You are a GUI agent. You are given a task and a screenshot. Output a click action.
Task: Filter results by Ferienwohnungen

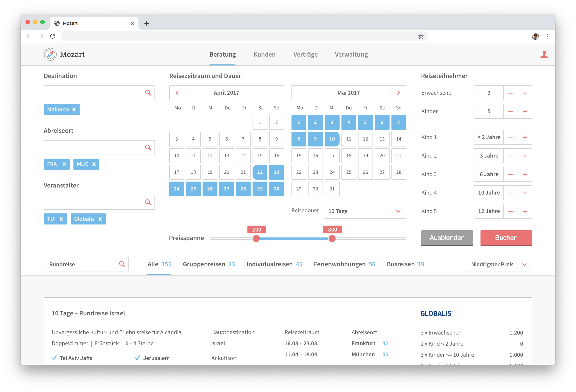[344, 264]
